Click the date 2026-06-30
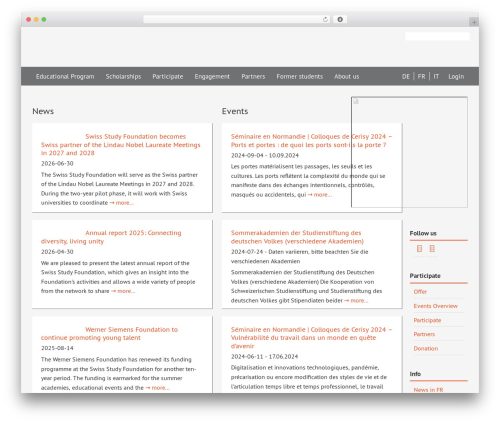This screenshot has width=500, height=423. coord(57,164)
